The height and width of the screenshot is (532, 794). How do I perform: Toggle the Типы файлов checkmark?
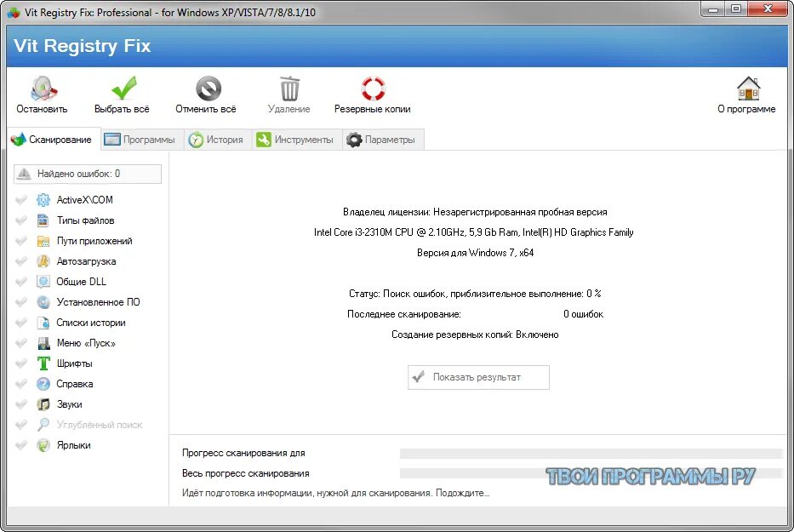pyautogui.click(x=20, y=220)
